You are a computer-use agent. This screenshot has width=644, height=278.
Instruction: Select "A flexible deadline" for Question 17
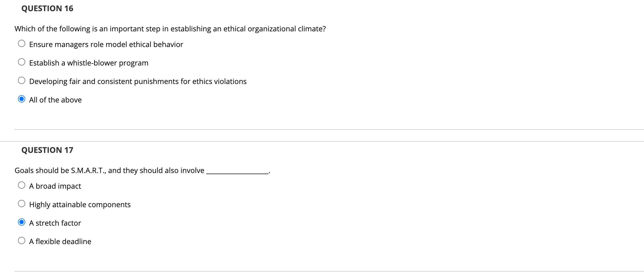tap(21, 240)
